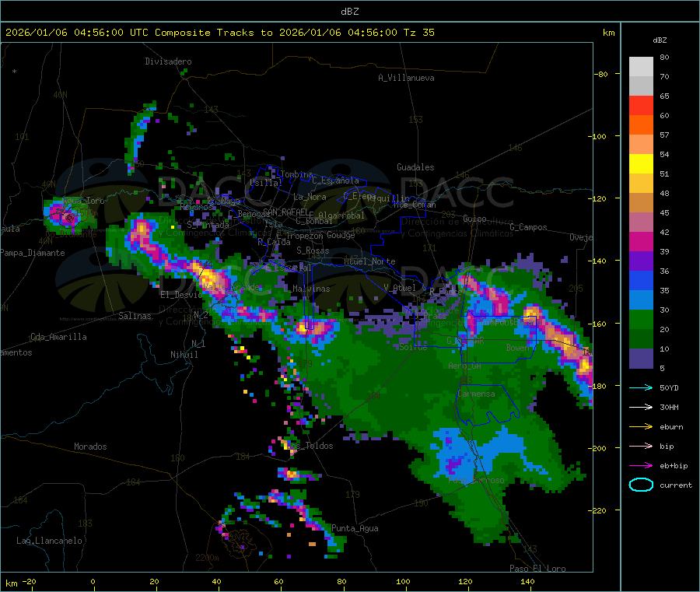Click the 0 km horizontal axis tick
This screenshot has width=700, height=592.
[x=93, y=581]
